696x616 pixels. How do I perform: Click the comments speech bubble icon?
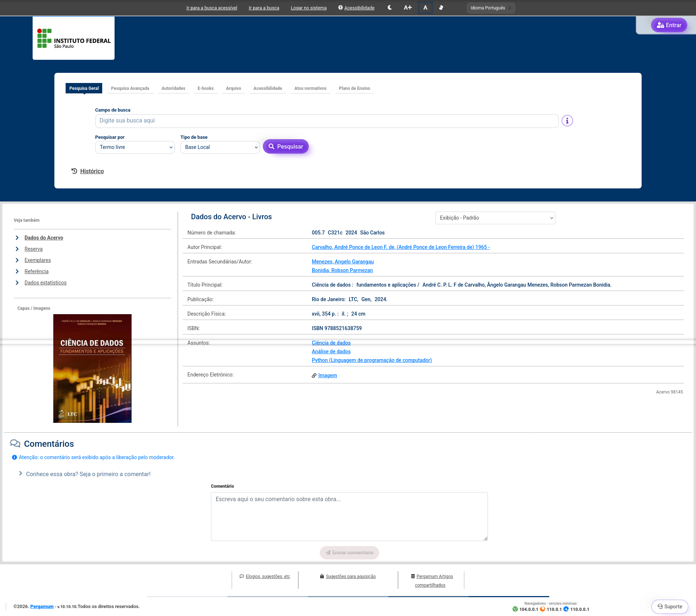pyautogui.click(x=15, y=444)
